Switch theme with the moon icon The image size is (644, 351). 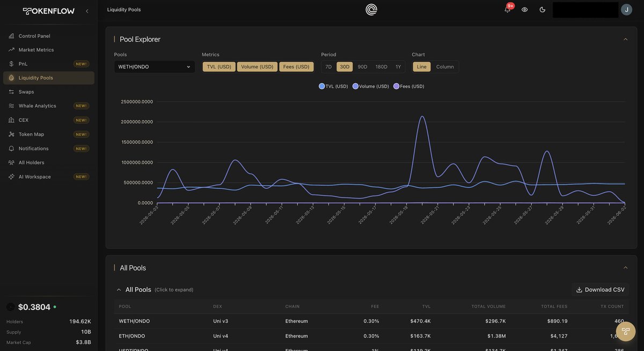(x=543, y=10)
